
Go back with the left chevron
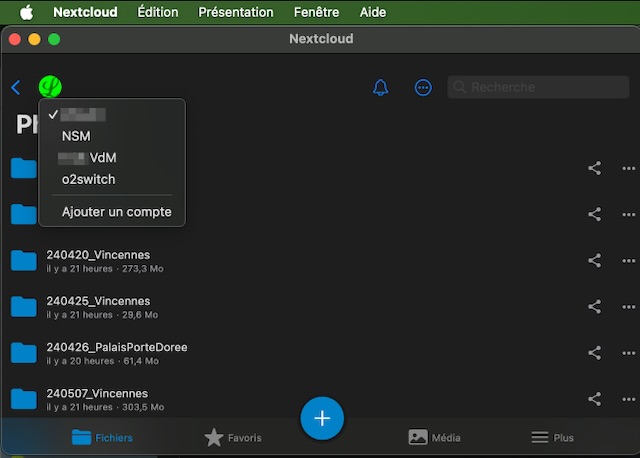pos(15,88)
